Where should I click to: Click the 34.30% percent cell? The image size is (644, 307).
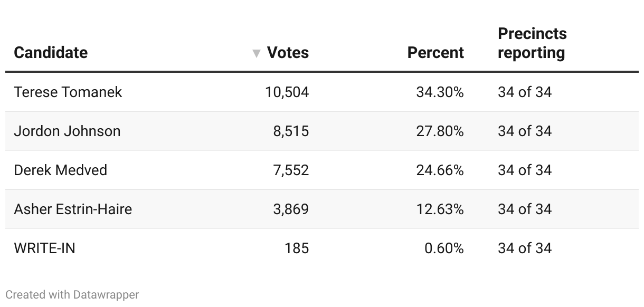click(x=440, y=92)
